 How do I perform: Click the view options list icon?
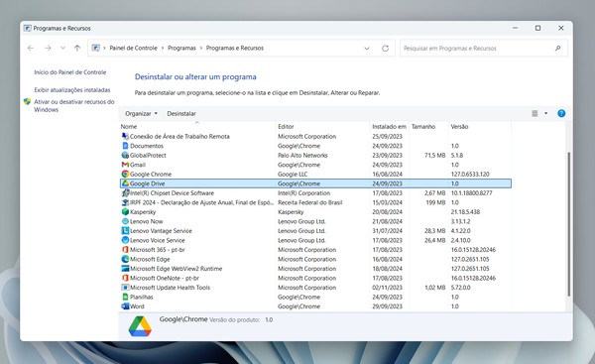[535, 113]
